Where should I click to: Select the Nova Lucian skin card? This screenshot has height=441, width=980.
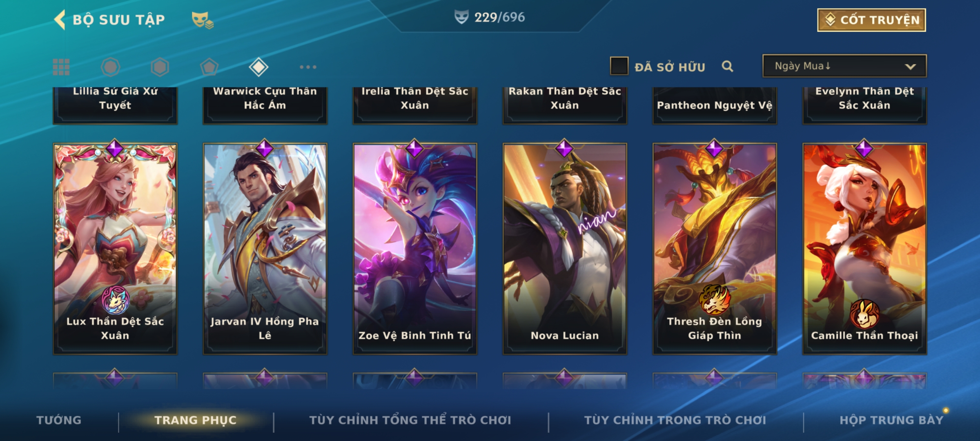[x=565, y=249]
